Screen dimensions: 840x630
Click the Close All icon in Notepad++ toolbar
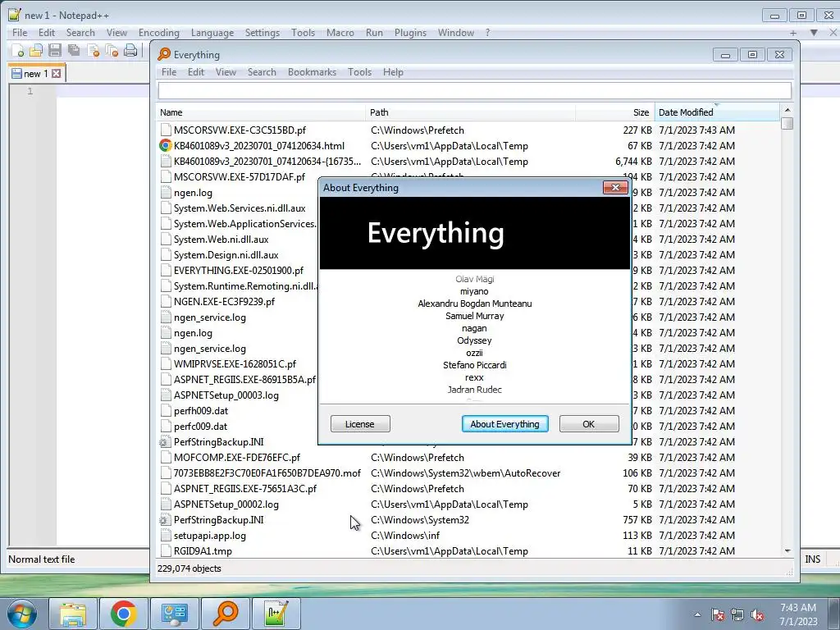(x=112, y=51)
